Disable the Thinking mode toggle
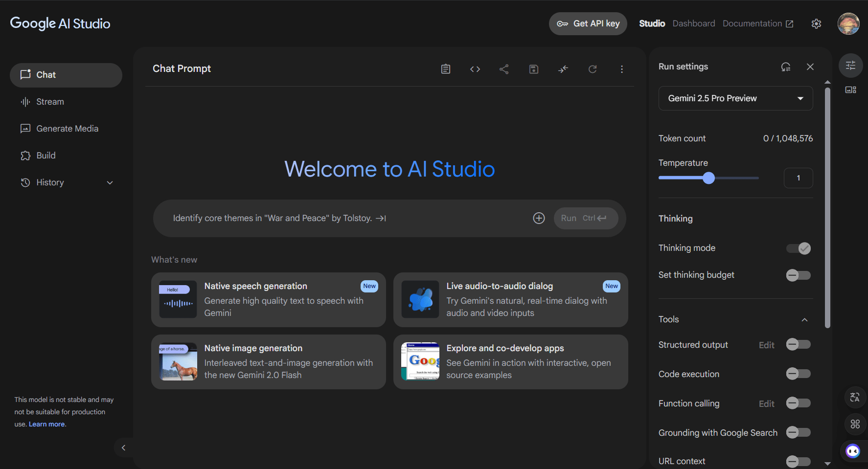The height and width of the screenshot is (469, 868). click(799, 248)
